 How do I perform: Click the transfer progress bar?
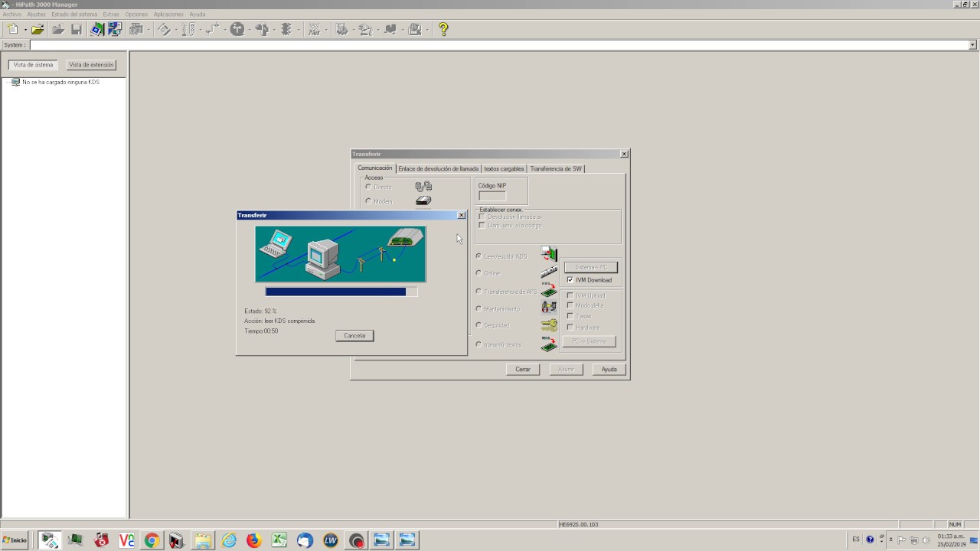click(x=341, y=292)
